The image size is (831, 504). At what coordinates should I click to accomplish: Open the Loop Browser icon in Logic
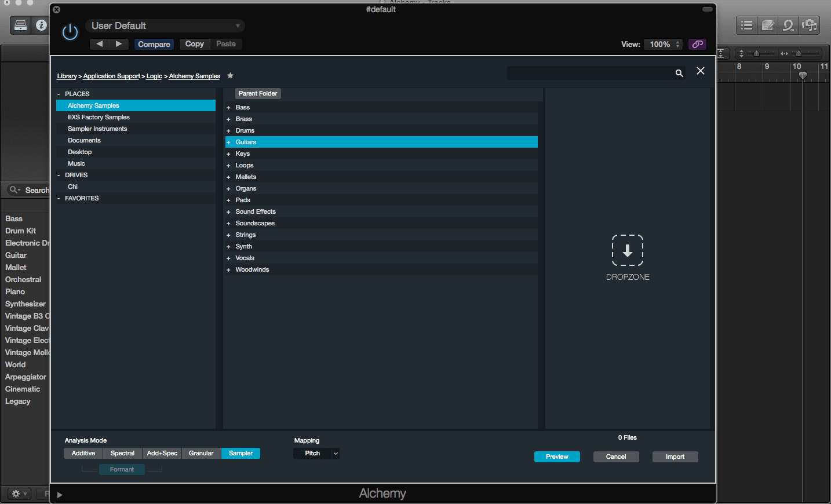(788, 25)
